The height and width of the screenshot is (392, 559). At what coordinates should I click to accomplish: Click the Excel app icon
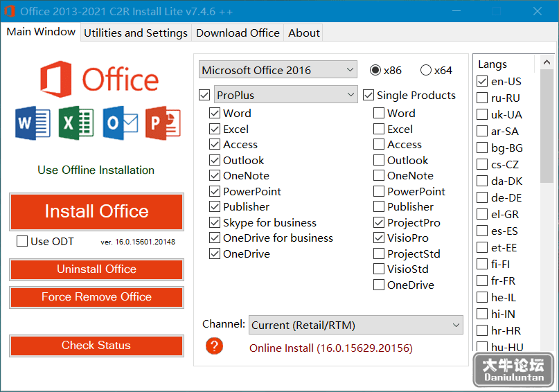point(76,123)
